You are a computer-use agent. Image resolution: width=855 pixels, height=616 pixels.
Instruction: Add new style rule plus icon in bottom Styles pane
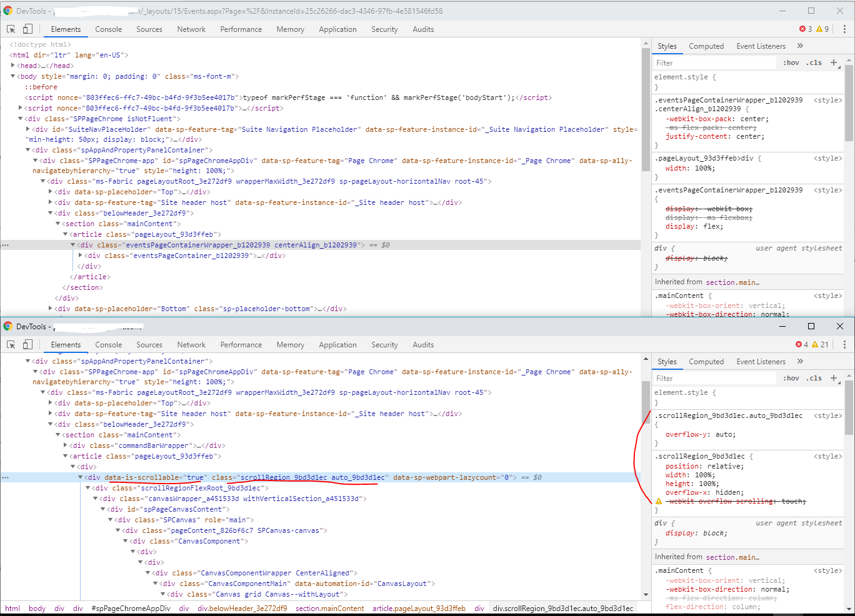pyautogui.click(x=834, y=378)
